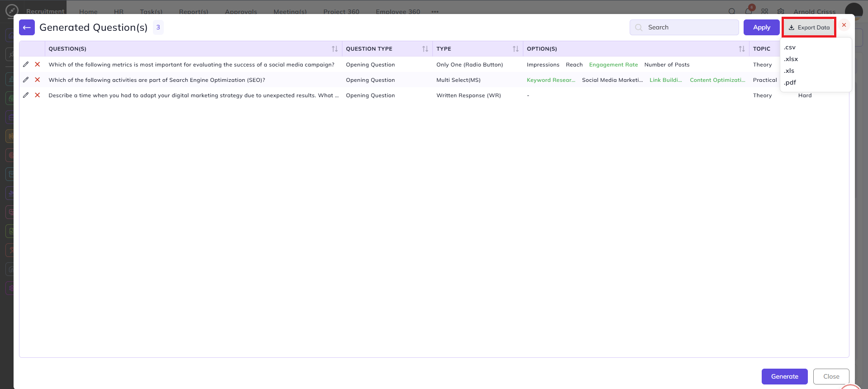Select the 'Impressions' option text

tap(543, 65)
